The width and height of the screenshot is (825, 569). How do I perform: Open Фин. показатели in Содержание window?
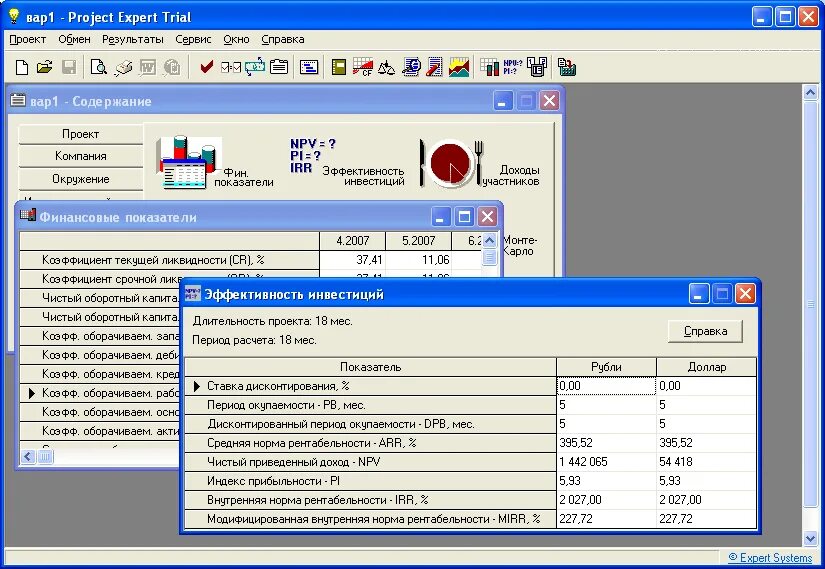click(x=215, y=162)
